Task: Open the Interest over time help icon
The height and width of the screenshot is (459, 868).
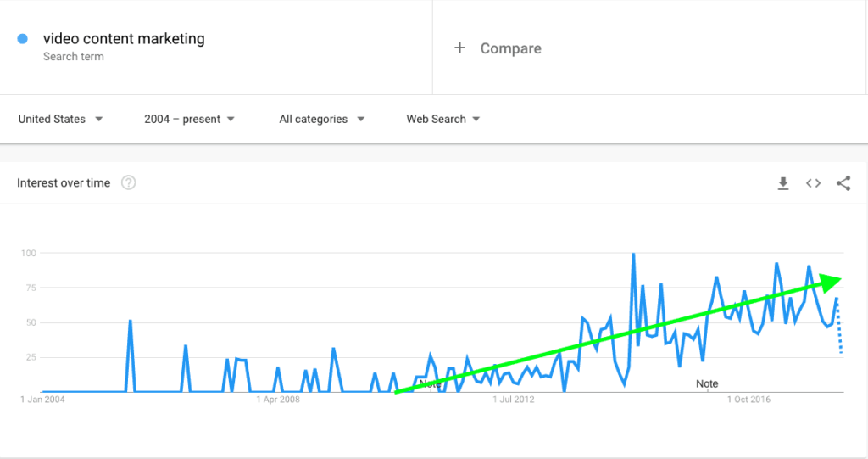Action: 129,182
